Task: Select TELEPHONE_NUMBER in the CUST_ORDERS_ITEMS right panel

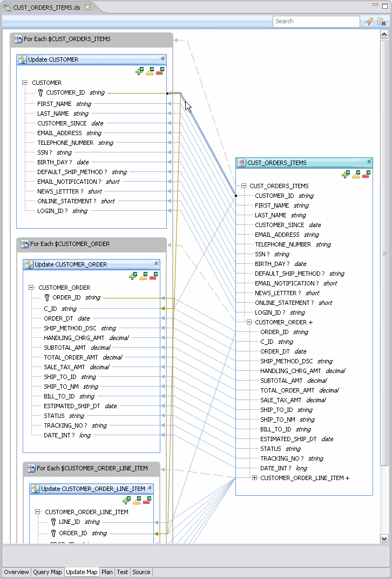Action: click(x=283, y=244)
